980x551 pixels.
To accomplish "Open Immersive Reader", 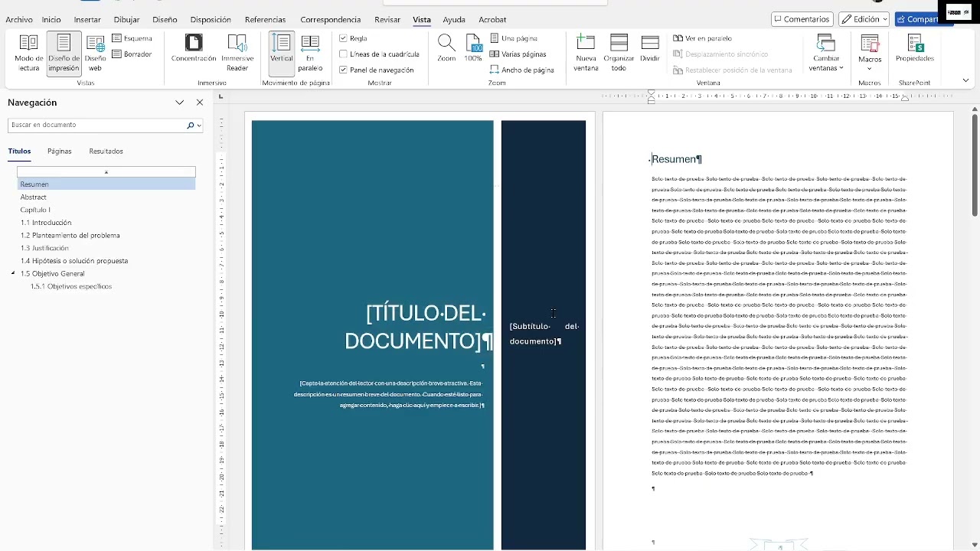I will click(x=237, y=54).
